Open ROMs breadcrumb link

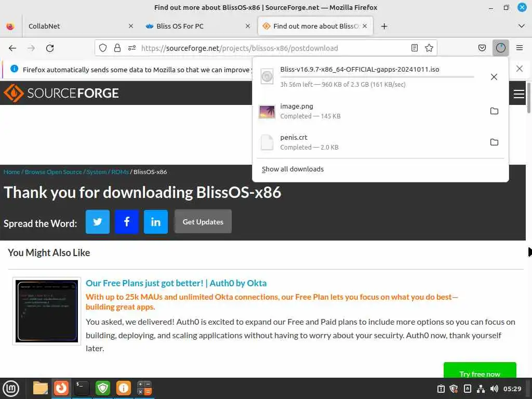(x=120, y=172)
